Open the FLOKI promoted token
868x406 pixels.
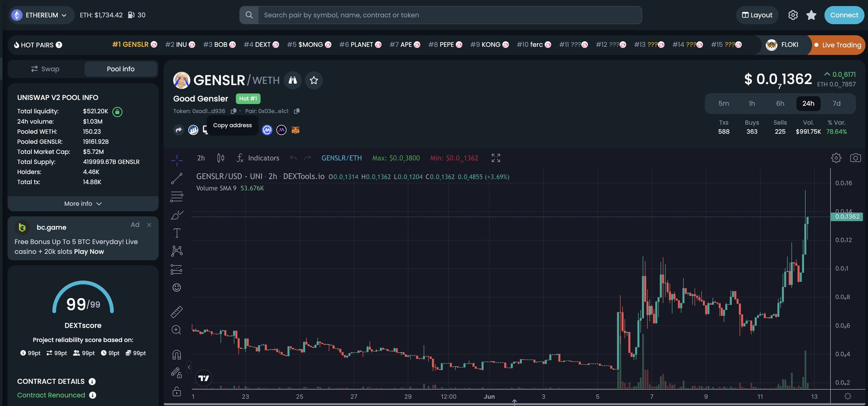point(783,45)
